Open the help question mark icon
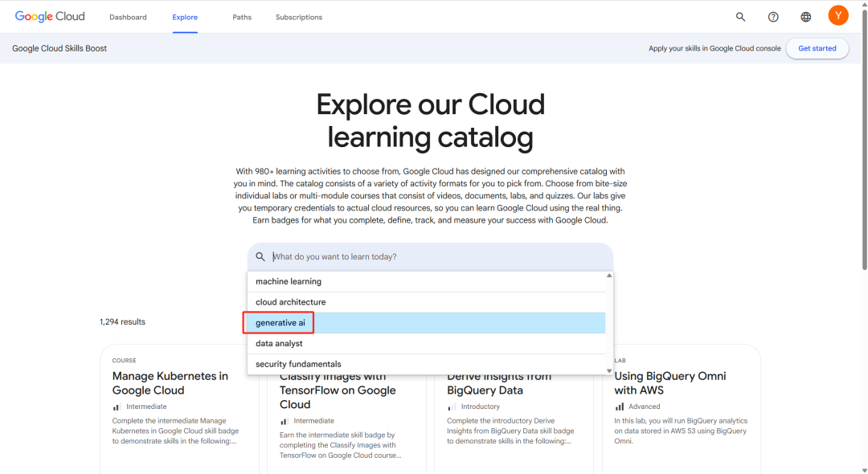Image resolution: width=868 pixels, height=474 pixels. coord(773,17)
